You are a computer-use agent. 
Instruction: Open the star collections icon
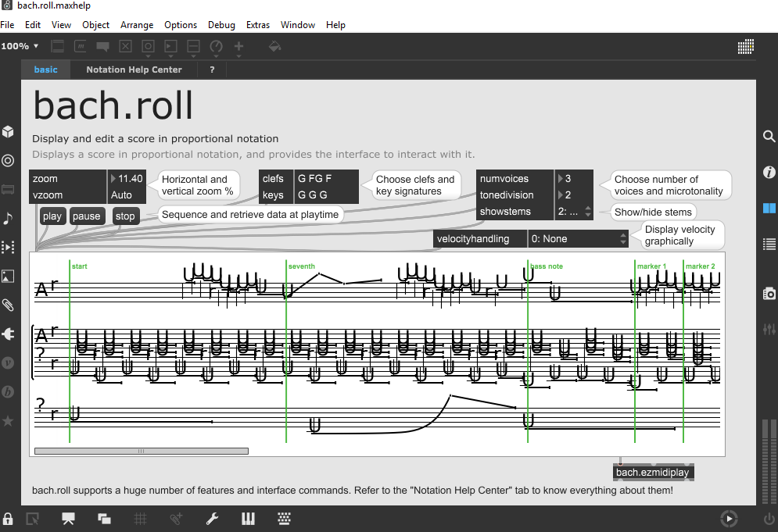tap(8, 421)
